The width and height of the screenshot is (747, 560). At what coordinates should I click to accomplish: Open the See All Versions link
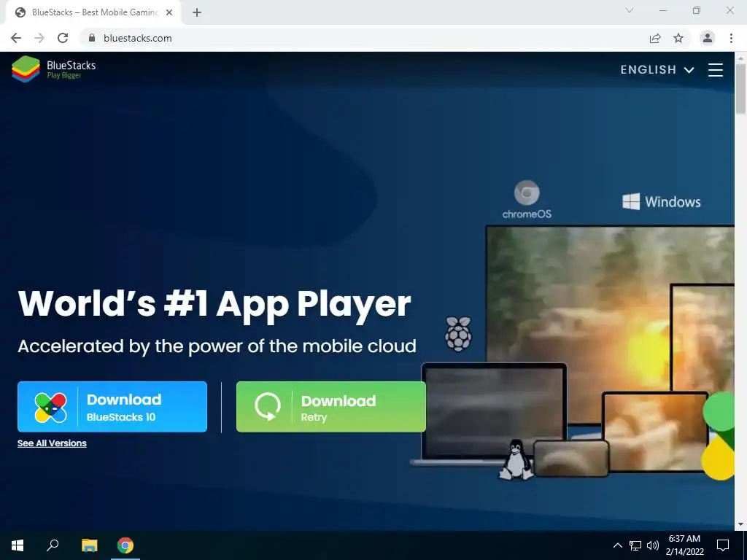52,443
